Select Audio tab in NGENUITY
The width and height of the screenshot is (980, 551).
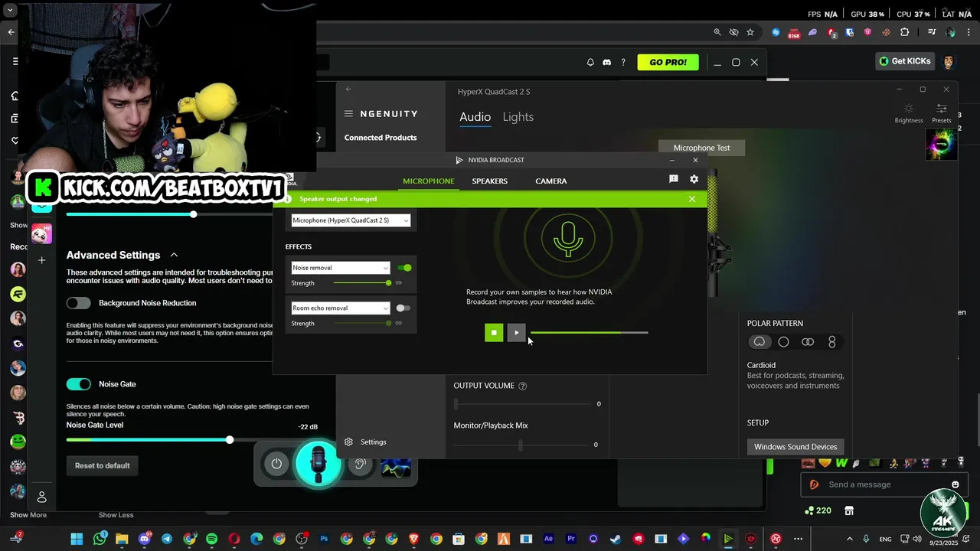point(475,117)
